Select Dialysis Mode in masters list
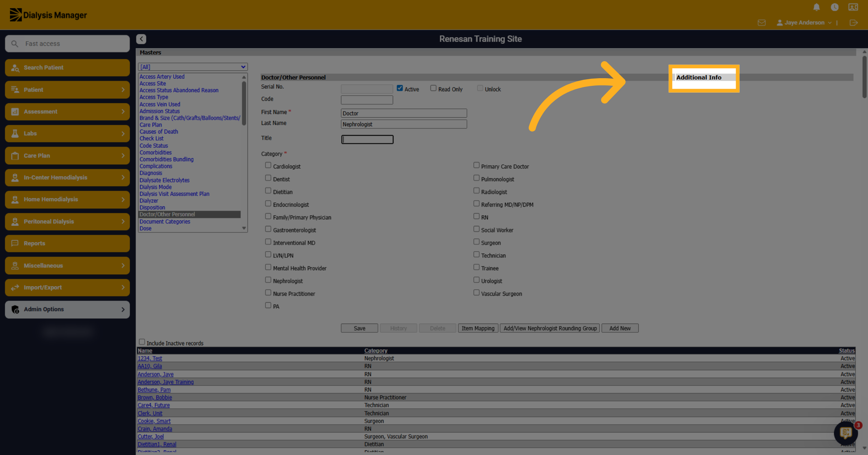This screenshot has width=868, height=455. coord(156,187)
